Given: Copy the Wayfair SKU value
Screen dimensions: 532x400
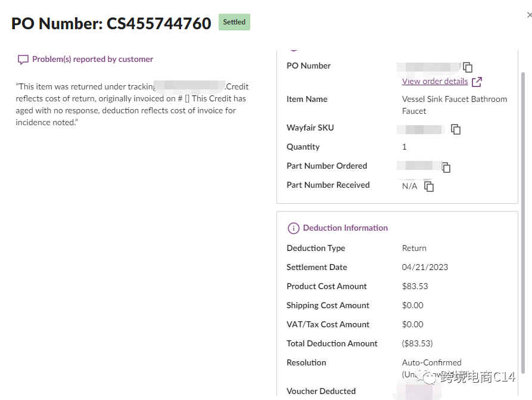Looking at the screenshot, I should 456,129.
